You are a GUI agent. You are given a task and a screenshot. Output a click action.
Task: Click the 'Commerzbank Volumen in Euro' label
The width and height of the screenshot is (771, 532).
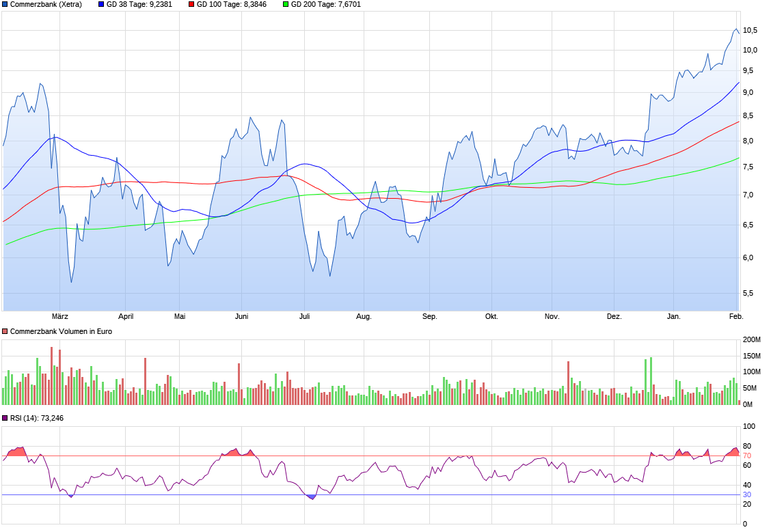pyautogui.click(x=61, y=332)
